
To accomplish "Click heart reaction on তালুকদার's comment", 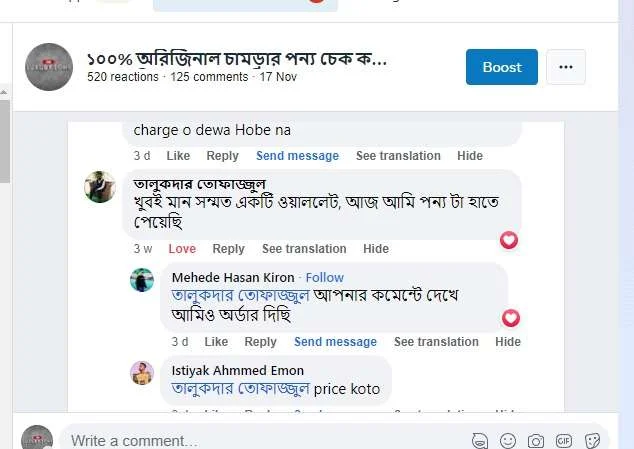I will 509,240.
